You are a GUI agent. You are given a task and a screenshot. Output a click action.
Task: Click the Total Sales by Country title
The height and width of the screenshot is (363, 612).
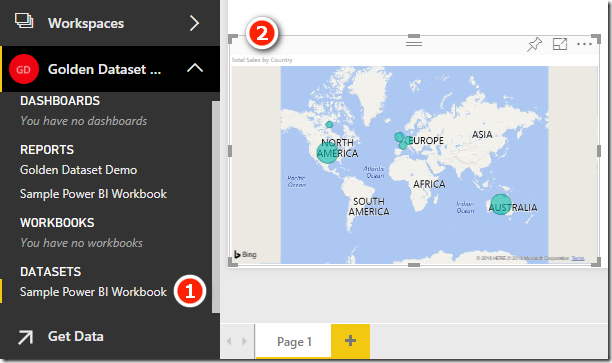(x=262, y=60)
